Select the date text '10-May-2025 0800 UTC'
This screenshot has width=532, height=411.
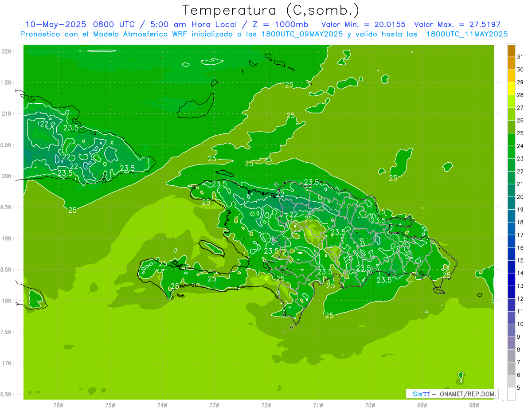79,24
